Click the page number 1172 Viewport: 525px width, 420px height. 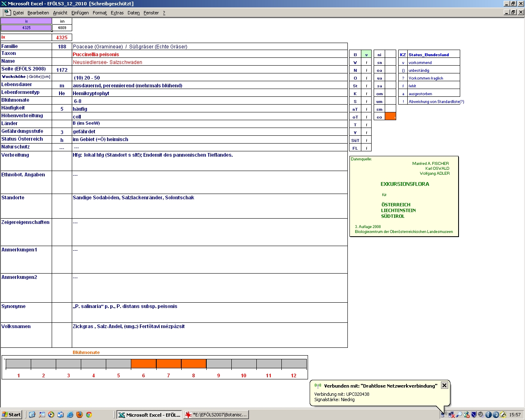62,70
